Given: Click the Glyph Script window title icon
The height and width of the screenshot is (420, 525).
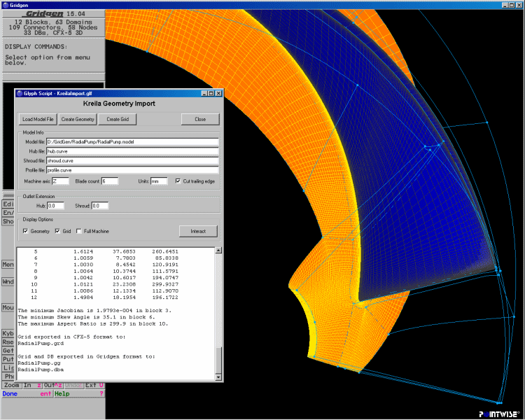Looking at the screenshot, I should tap(20, 93).
